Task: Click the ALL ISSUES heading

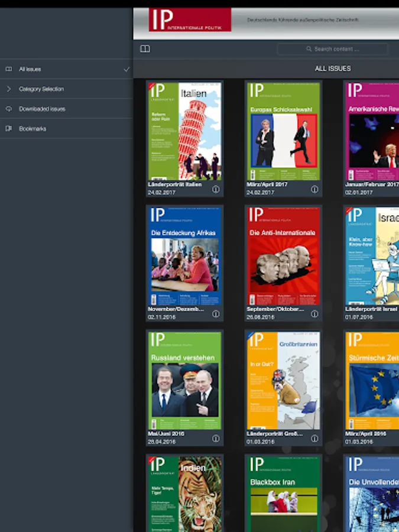Action: [333, 69]
